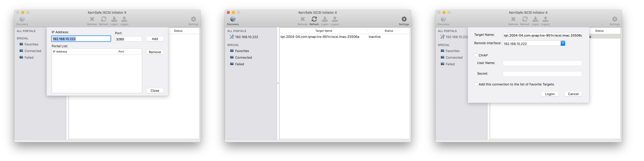Click Discovery globe icon in the active window

[x=233, y=19]
